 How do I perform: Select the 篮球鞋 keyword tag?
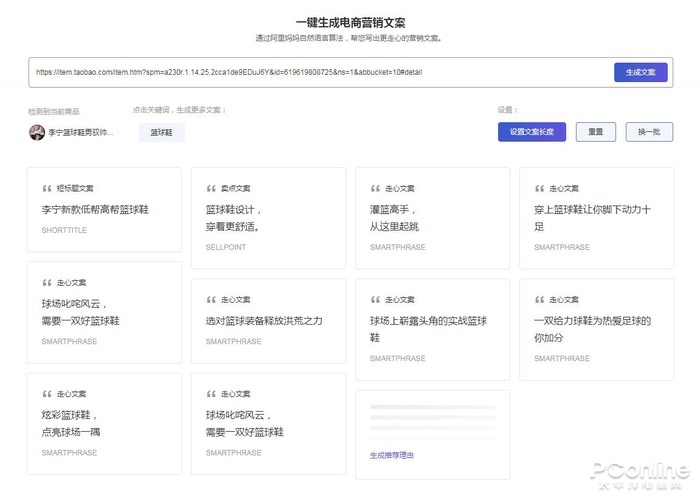tap(161, 132)
